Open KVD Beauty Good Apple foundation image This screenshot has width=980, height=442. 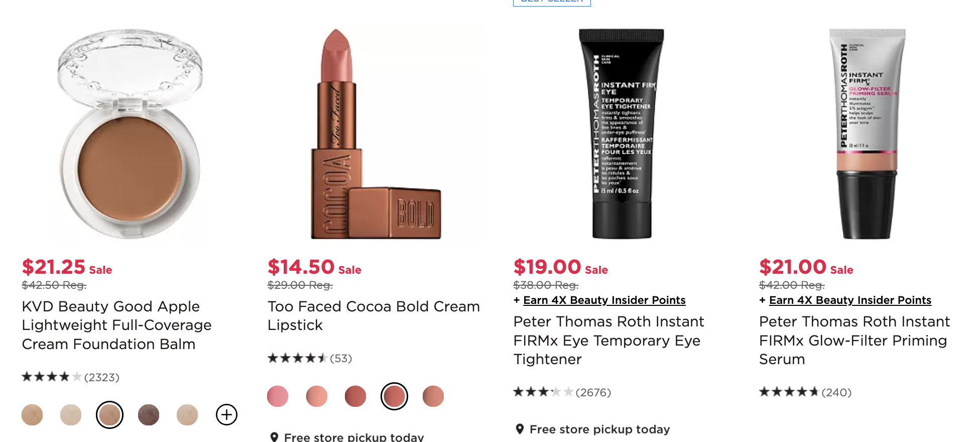(130, 134)
